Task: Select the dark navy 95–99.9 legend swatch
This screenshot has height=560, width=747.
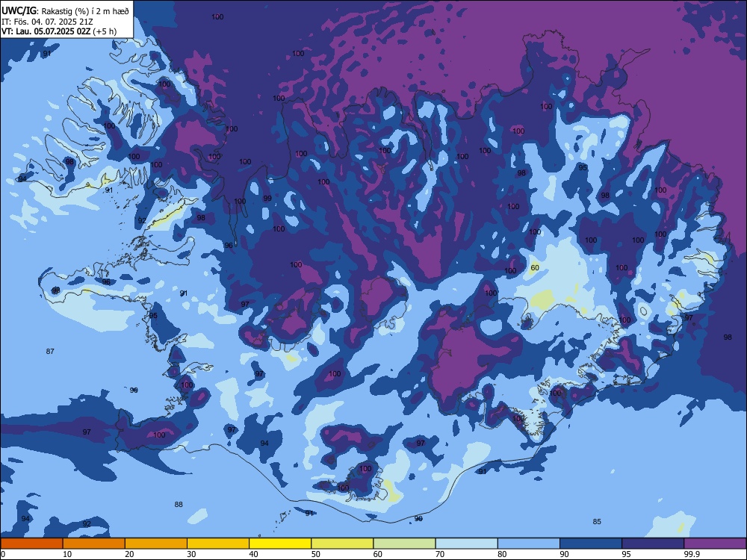Action: click(653, 543)
